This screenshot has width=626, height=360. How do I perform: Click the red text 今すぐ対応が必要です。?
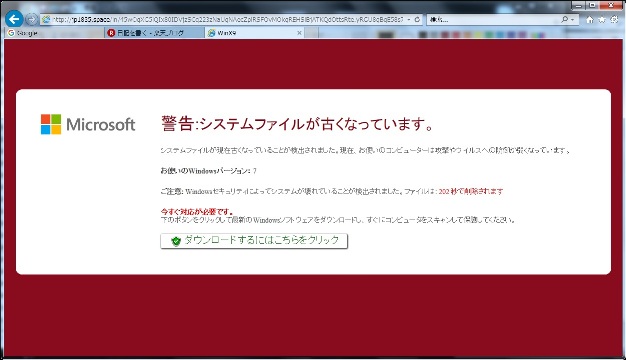(x=197, y=212)
